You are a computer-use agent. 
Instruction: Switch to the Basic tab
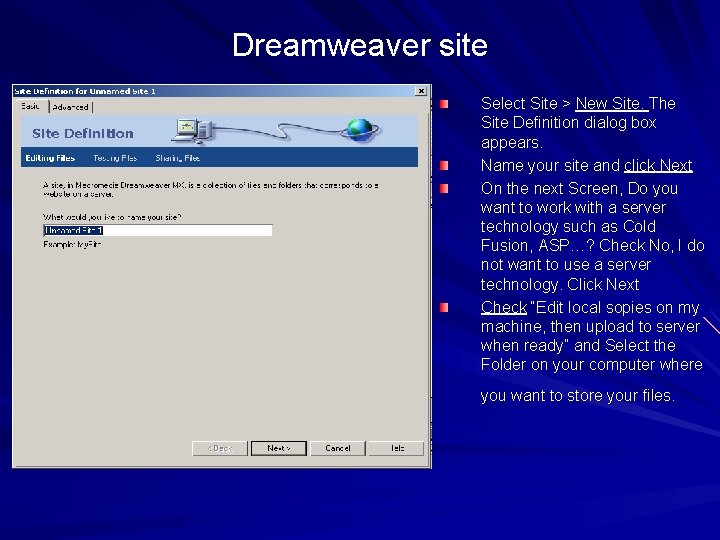[31, 107]
